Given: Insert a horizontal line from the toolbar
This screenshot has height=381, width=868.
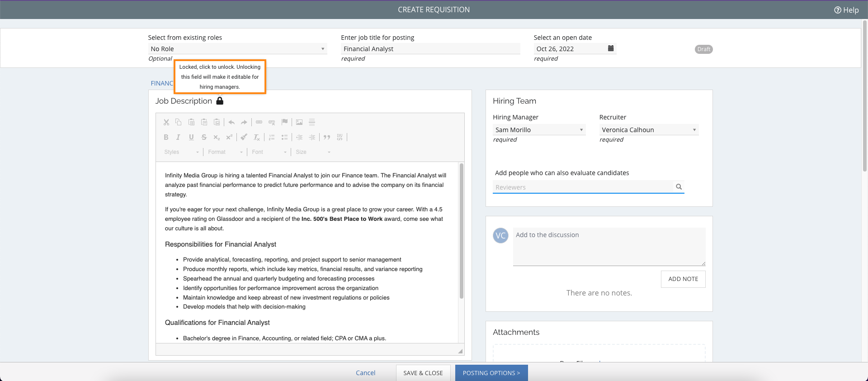Looking at the screenshot, I should (x=312, y=122).
